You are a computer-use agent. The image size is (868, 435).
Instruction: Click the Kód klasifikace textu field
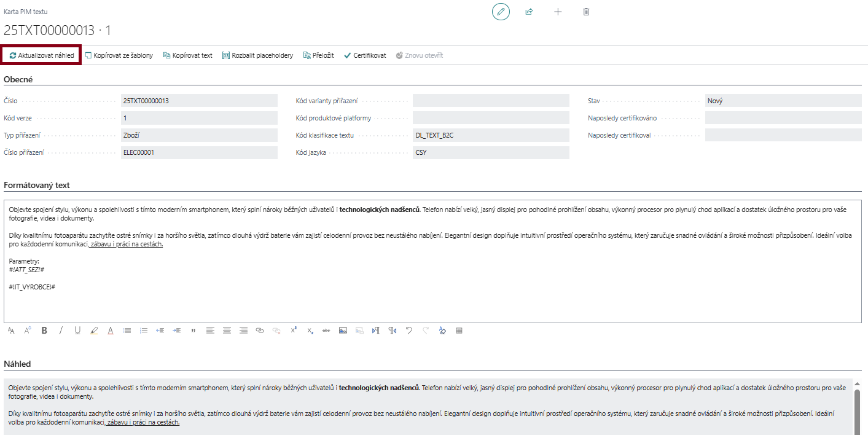(491, 135)
